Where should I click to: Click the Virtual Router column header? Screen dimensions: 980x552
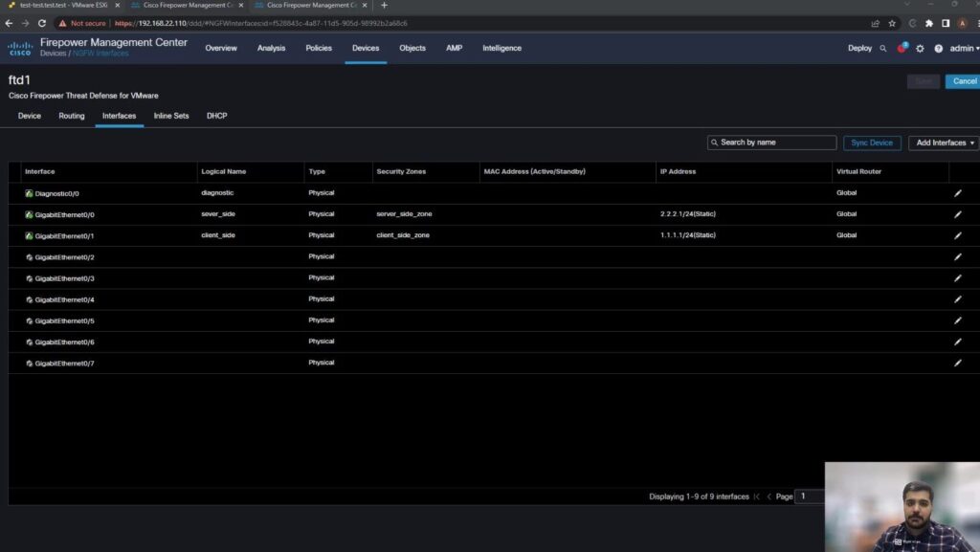[x=858, y=171]
